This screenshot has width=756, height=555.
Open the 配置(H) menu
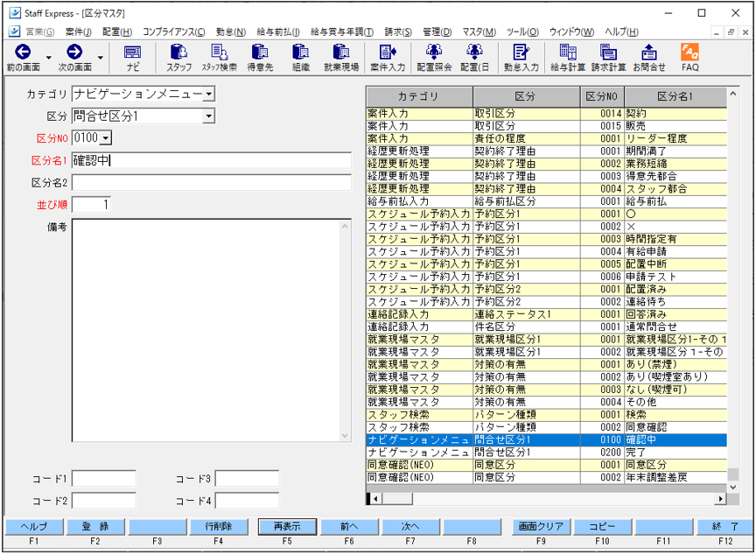pyautogui.click(x=117, y=32)
